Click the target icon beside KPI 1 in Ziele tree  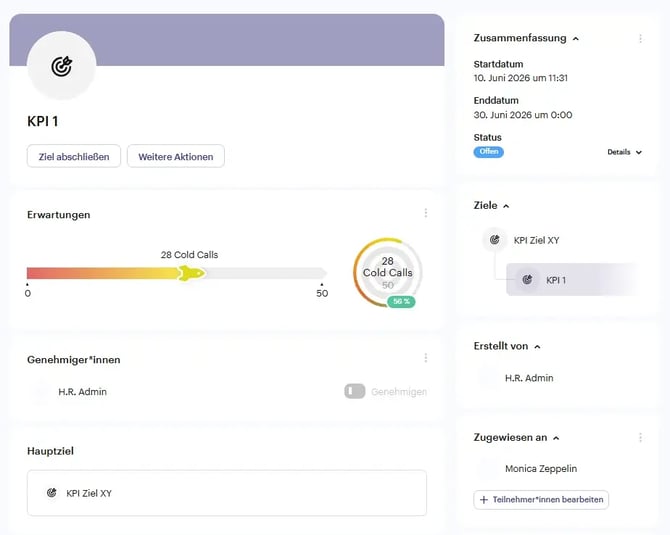coord(527,279)
